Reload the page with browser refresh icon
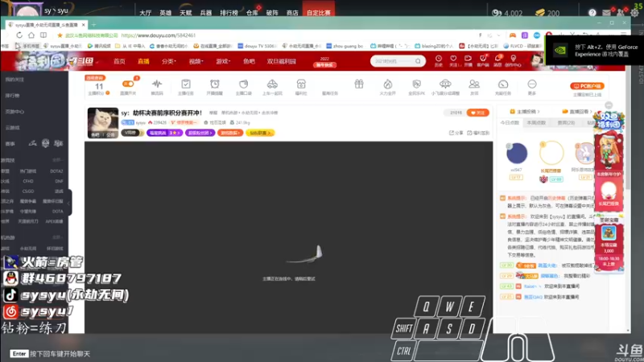This screenshot has width=644, height=362. tap(19, 35)
